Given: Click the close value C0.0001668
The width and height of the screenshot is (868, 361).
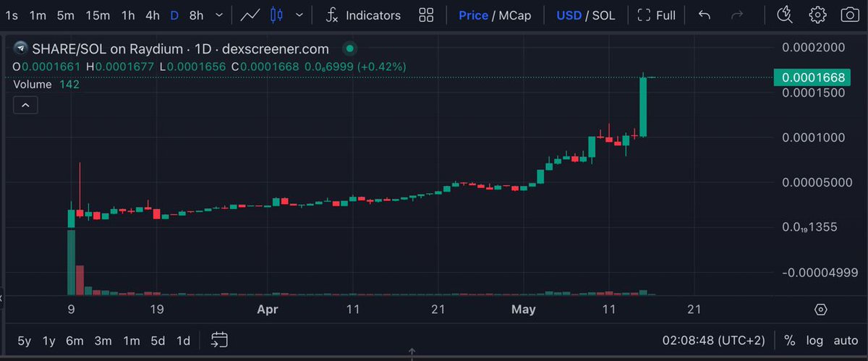Looking at the screenshot, I should [x=264, y=67].
